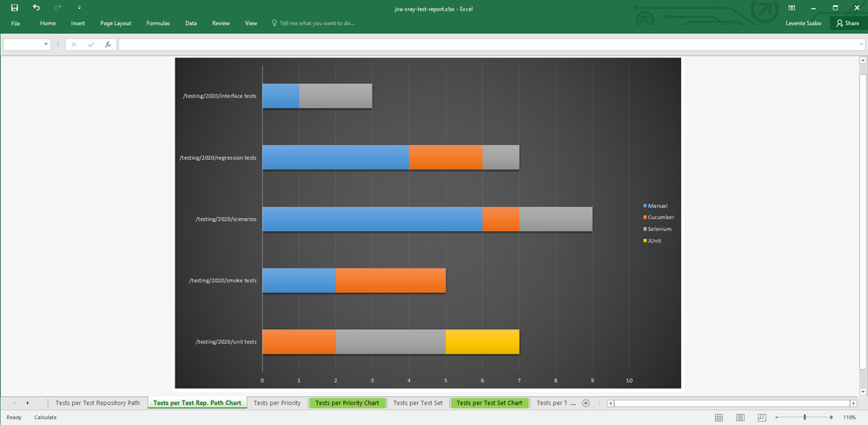Image resolution: width=868 pixels, height=425 pixels.
Task: Switch to Page Layout view icon in status bar
Action: point(740,417)
